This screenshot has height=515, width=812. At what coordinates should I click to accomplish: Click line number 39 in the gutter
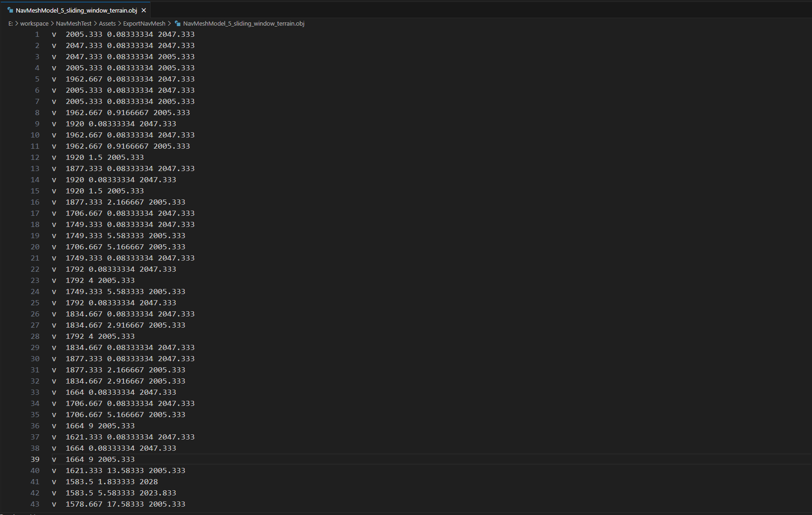(35, 460)
